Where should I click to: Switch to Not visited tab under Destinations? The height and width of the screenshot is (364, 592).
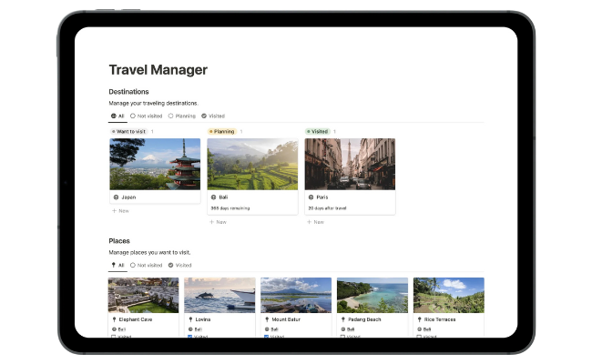coord(146,116)
